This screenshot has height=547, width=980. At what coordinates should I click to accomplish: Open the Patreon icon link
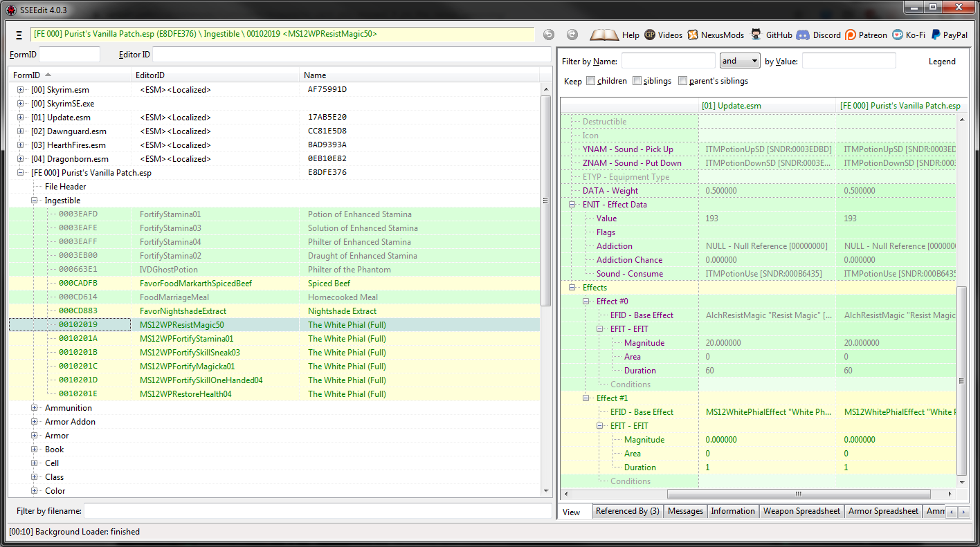tap(851, 35)
